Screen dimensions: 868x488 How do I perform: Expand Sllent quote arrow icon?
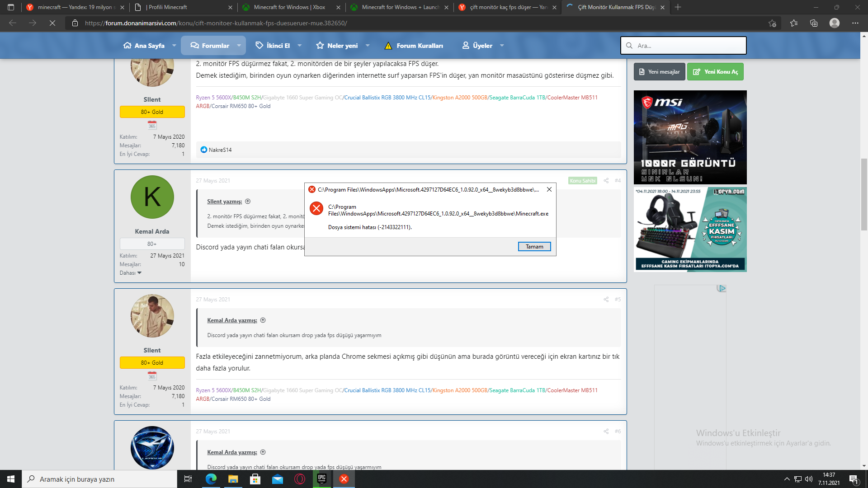pyautogui.click(x=248, y=202)
